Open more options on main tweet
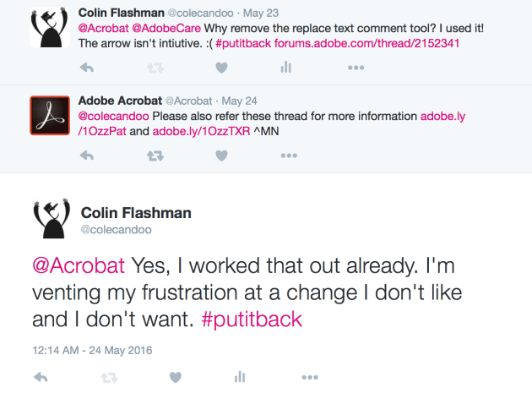The height and width of the screenshot is (393, 532). coord(308,376)
